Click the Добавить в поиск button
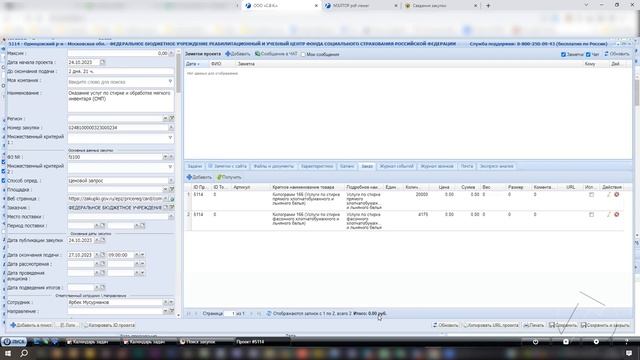The height and width of the screenshot is (360, 640). click(x=31, y=325)
